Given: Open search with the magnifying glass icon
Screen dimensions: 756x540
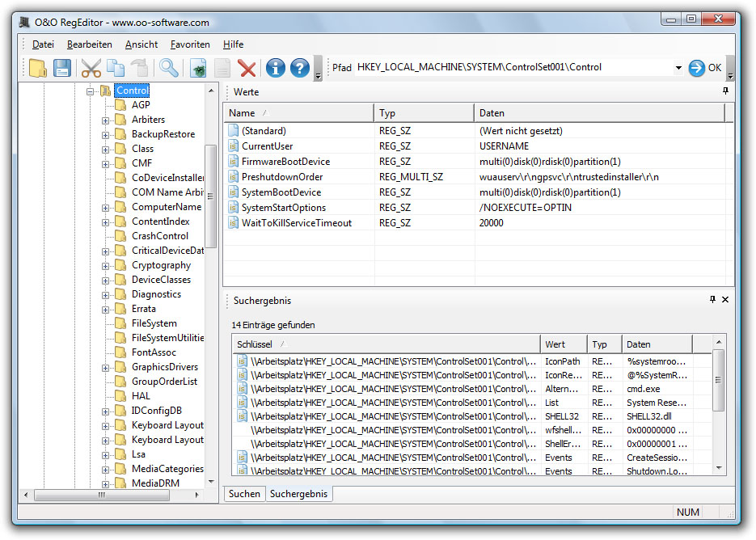Looking at the screenshot, I should tap(168, 68).
